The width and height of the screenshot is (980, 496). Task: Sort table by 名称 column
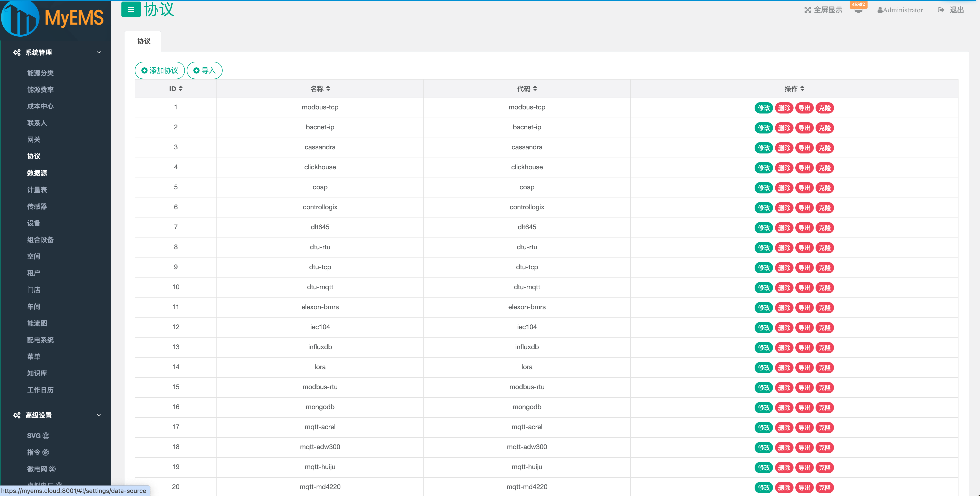328,88
